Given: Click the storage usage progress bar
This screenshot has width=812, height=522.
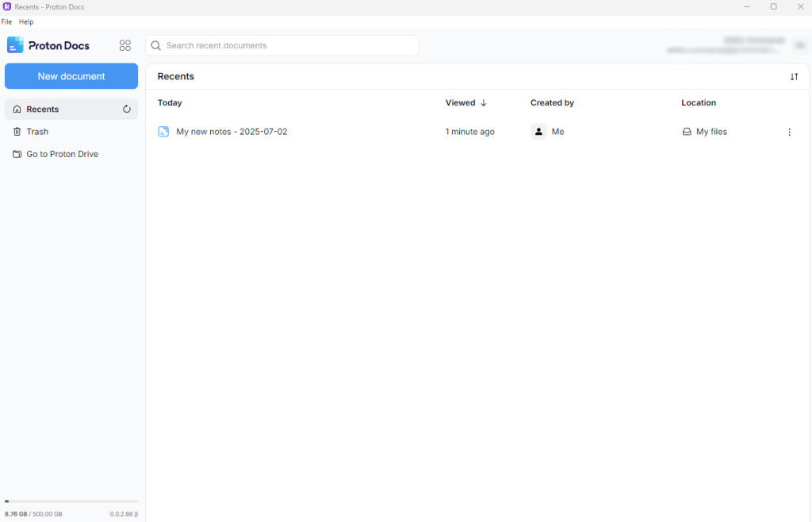Looking at the screenshot, I should point(71,501).
